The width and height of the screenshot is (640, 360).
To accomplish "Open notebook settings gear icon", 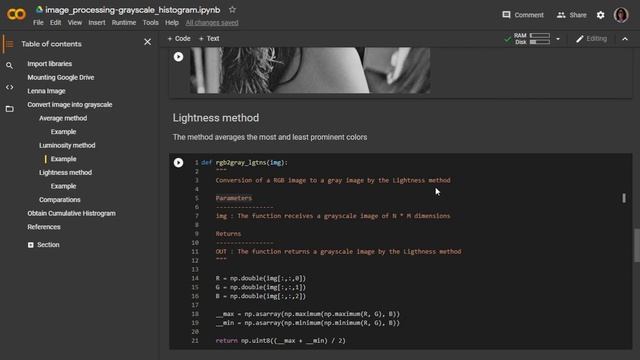I will 600,15.
